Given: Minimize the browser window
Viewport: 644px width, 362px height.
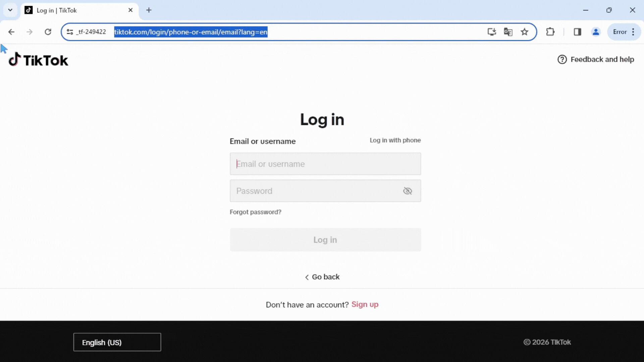Looking at the screenshot, I should [586, 10].
